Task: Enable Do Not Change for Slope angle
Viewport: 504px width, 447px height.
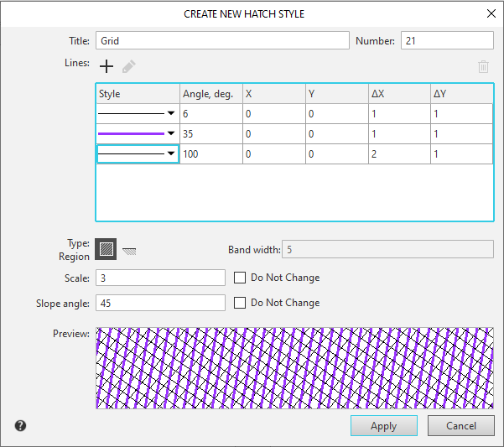Action: [240, 303]
